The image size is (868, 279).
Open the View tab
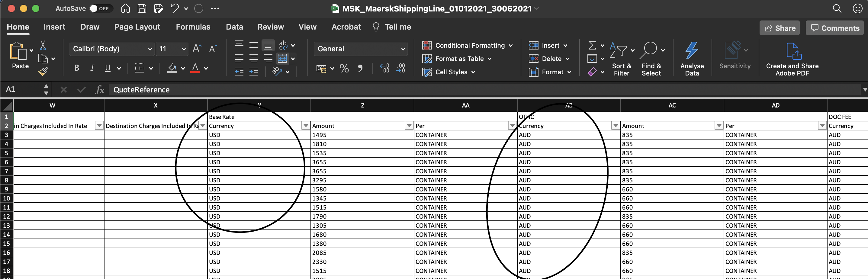pyautogui.click(x=307, y=27)
